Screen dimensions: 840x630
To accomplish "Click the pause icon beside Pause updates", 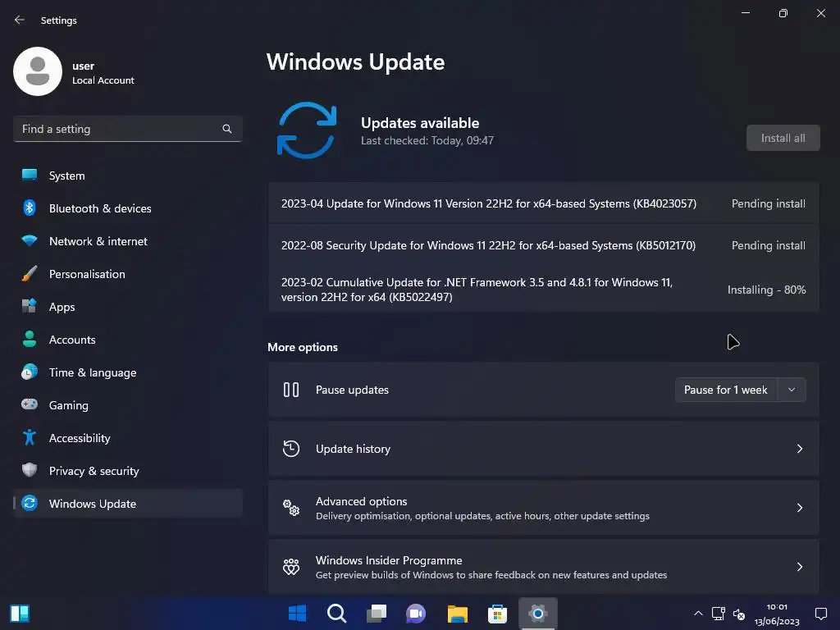I will tap(291, 390).
